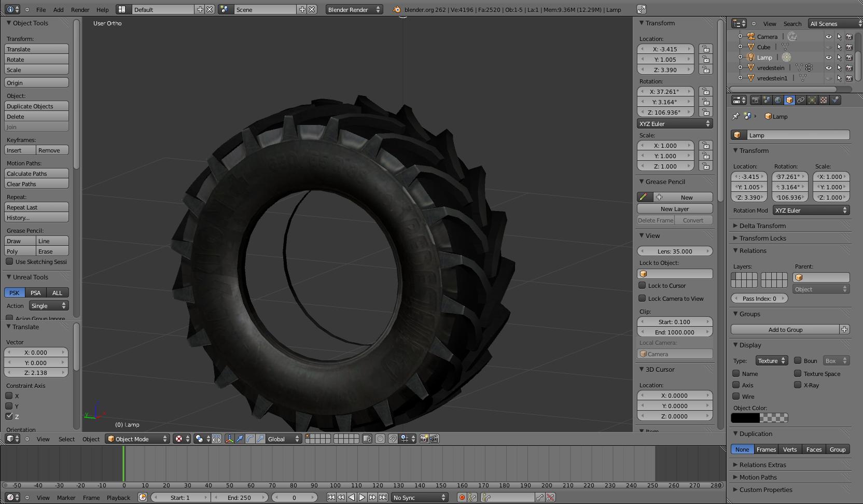Open the Texture checkerboard properties tab
This screenshot has height=504, width=863.
(x=824, y=100)
